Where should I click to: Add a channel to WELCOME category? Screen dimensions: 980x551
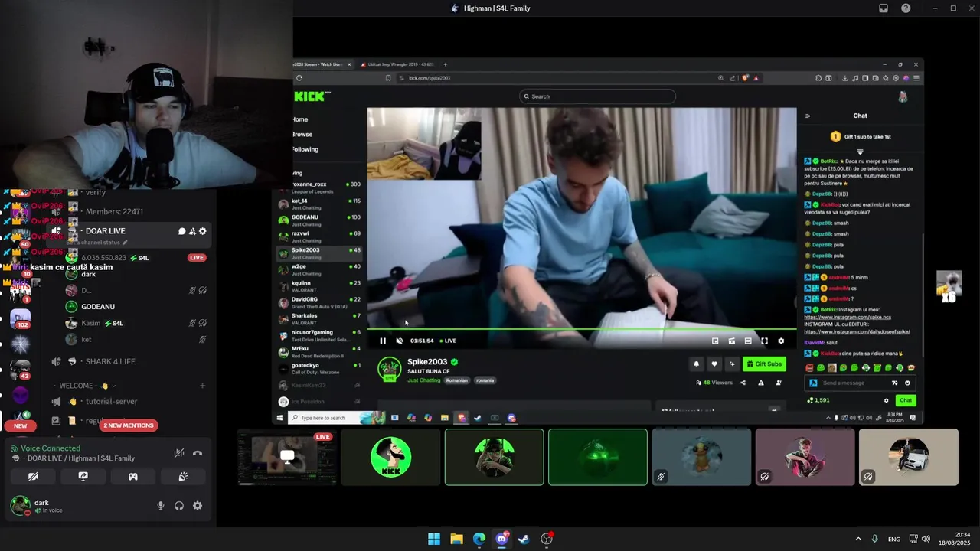click(x=202, y=386)
